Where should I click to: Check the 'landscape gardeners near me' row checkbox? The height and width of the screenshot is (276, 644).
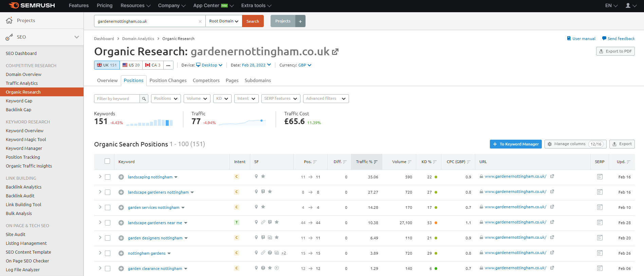(108, 223)
